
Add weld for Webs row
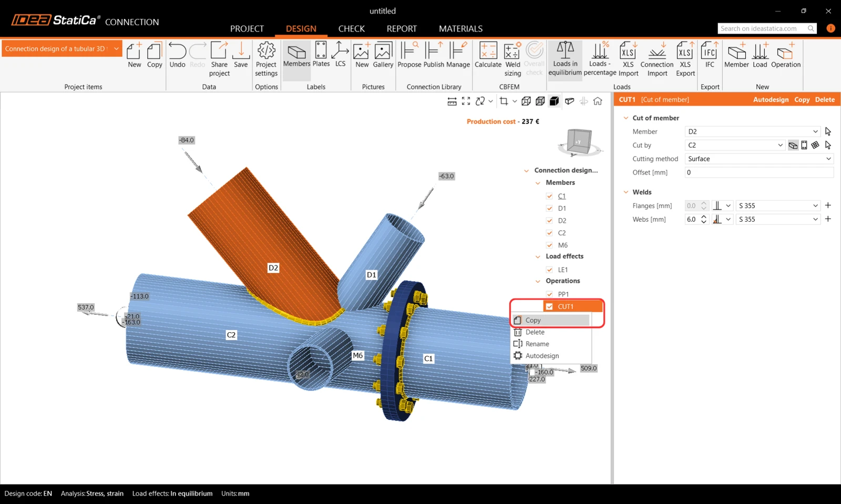(x=828, y=219)
